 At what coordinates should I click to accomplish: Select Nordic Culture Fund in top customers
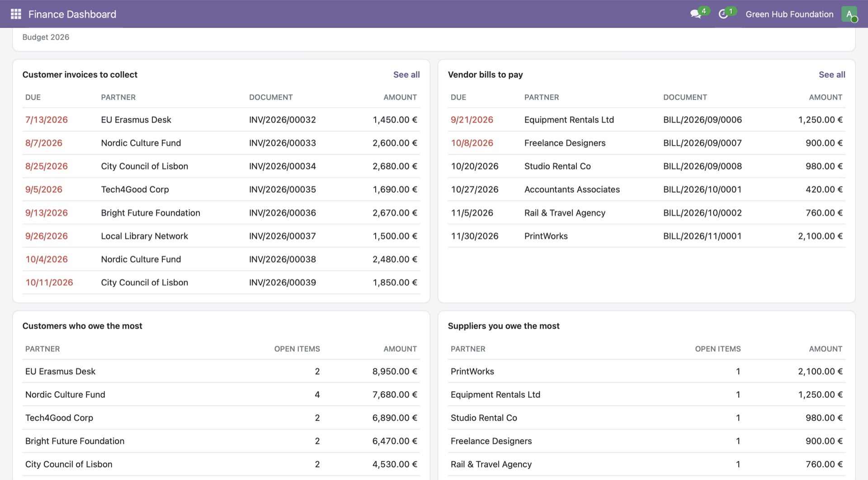65,394
